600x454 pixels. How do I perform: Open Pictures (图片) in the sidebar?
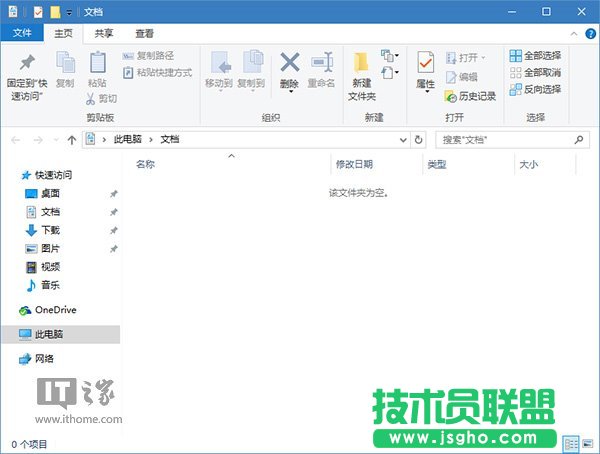point(43,249)
